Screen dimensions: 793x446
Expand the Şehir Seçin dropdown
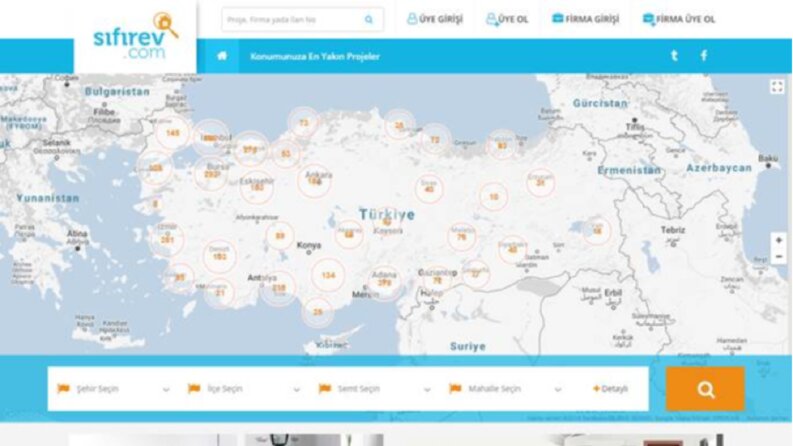coord(114,389)
